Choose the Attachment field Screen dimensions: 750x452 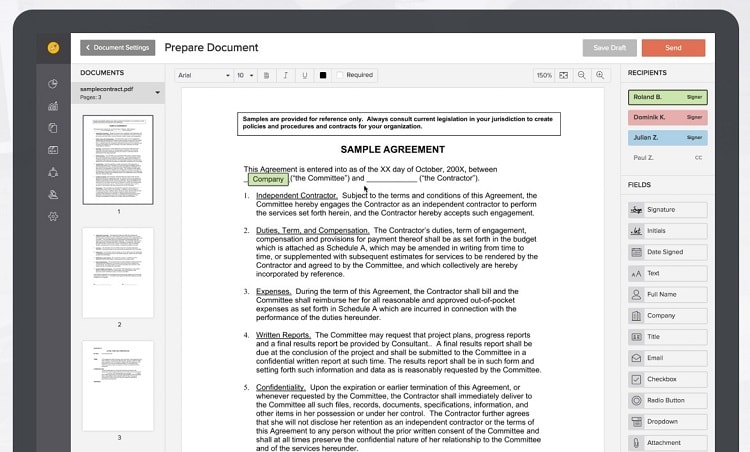pyautogui.click(x=668, y=443)
